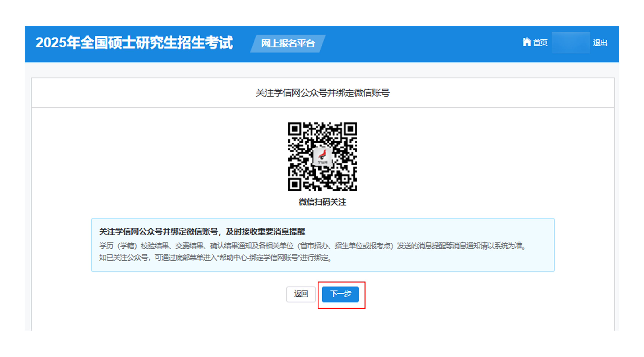The width and height of the screenshot is (644, 357).
Task: Click the 2025年全国硕士研究生招生考试 title
Action: [x=134, y=43]
